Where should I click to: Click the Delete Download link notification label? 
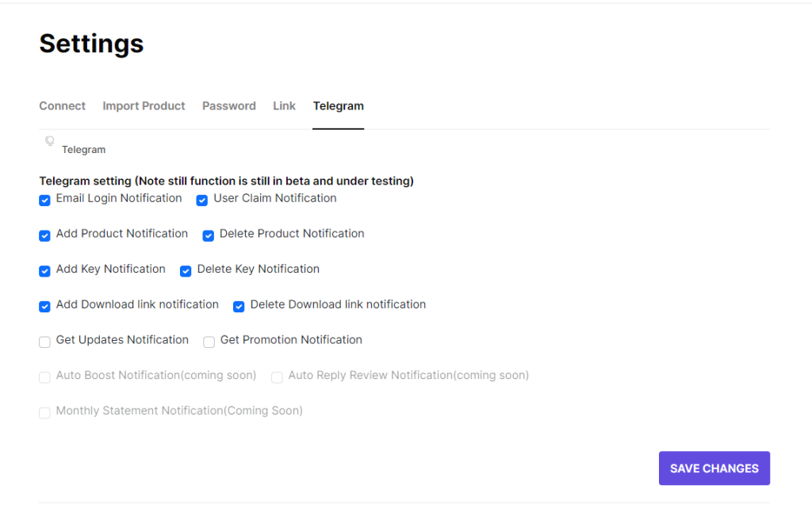pos(338,304)
